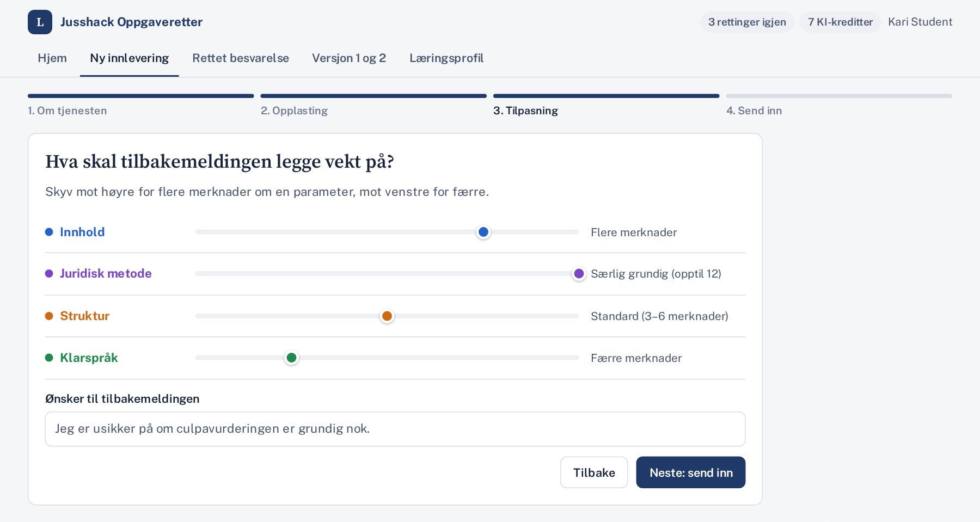
Task: Click 'Særlig grundig (opptil 12)' value text
Action: (656, 274)
